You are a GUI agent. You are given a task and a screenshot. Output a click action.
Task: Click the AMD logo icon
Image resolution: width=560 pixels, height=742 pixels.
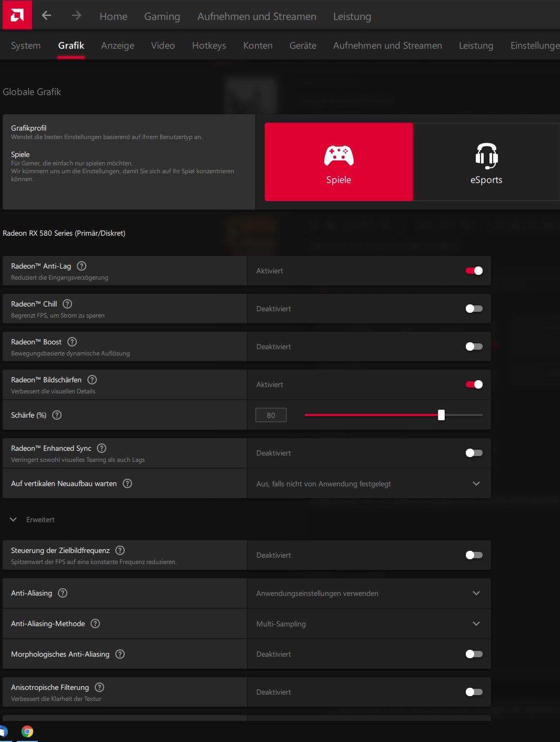point(17,15)
